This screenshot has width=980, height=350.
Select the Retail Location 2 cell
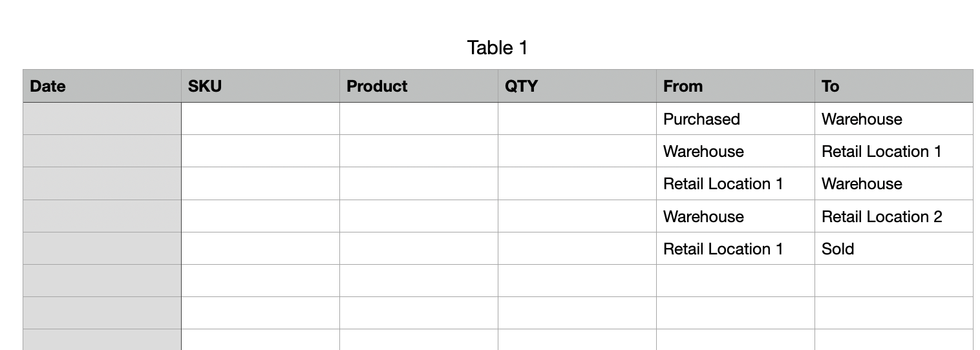(894, 216)
